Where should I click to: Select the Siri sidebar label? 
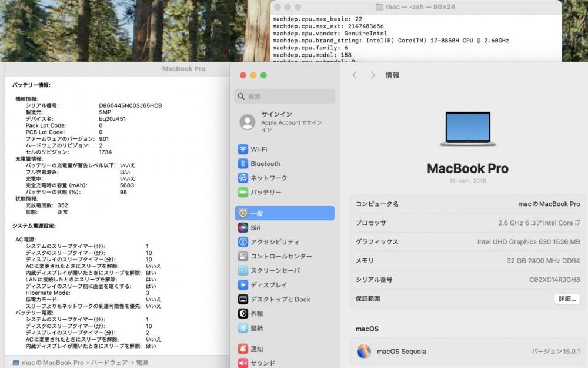pyautogui.click(x=255, y=227)
